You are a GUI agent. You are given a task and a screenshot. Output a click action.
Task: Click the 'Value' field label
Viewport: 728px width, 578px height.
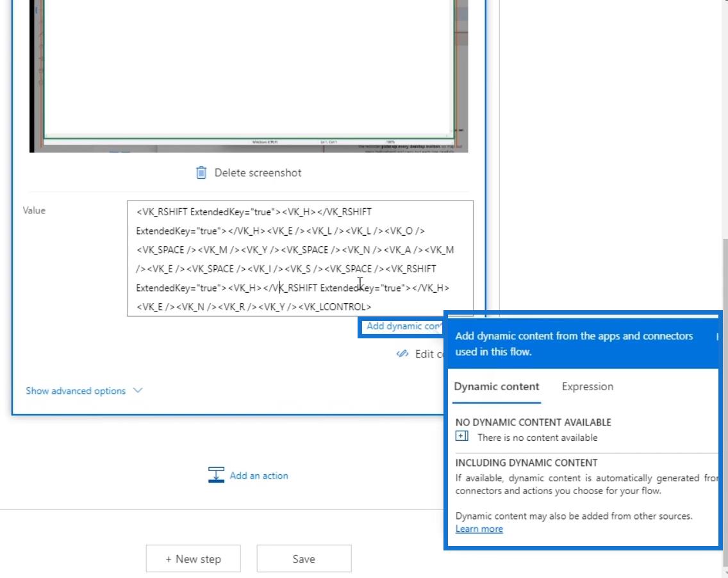[x=34, y=210]
